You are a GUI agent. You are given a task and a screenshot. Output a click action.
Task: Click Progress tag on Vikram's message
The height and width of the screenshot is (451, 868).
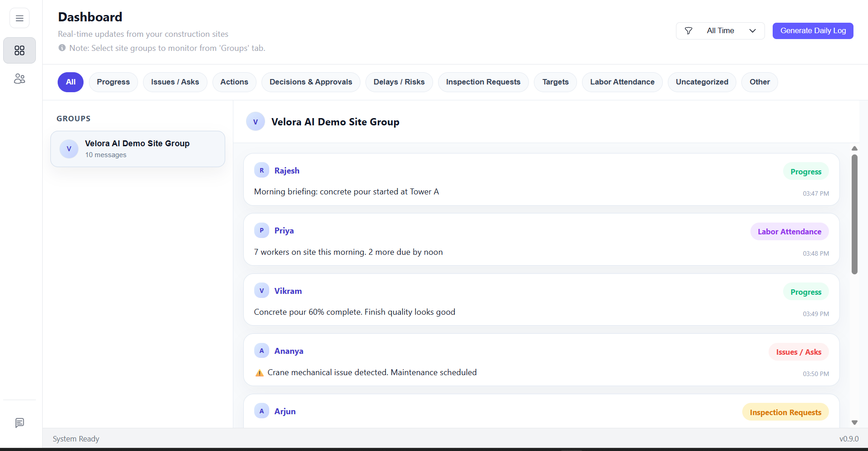[x=806, y=292]
